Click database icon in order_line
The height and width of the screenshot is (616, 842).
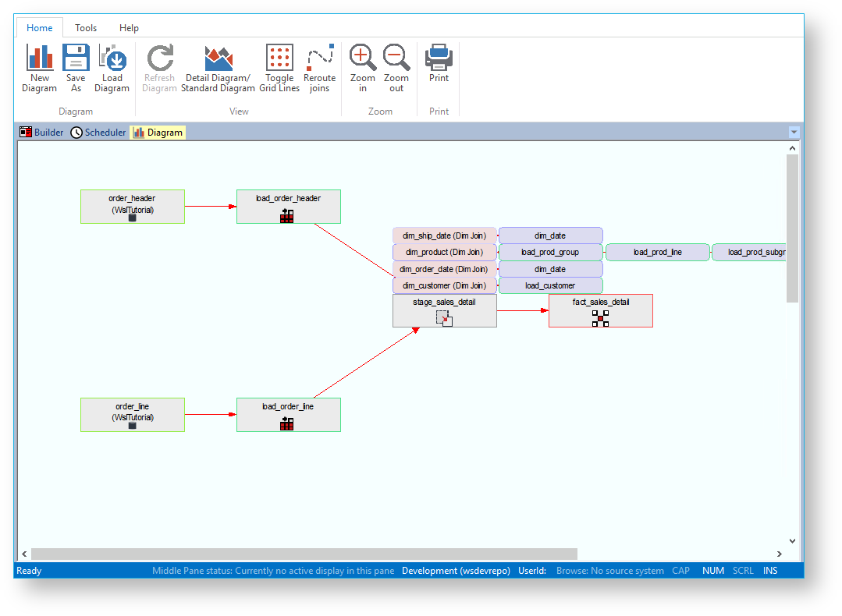tap(133, 426)
